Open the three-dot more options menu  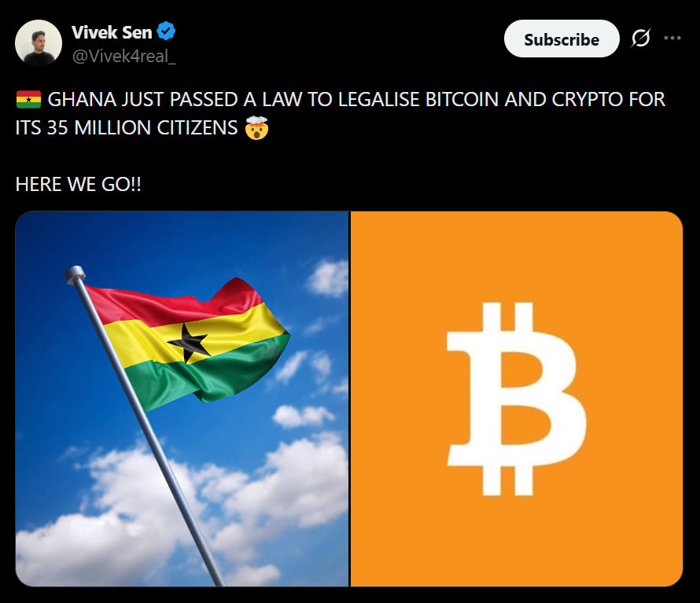pos(672,39)
